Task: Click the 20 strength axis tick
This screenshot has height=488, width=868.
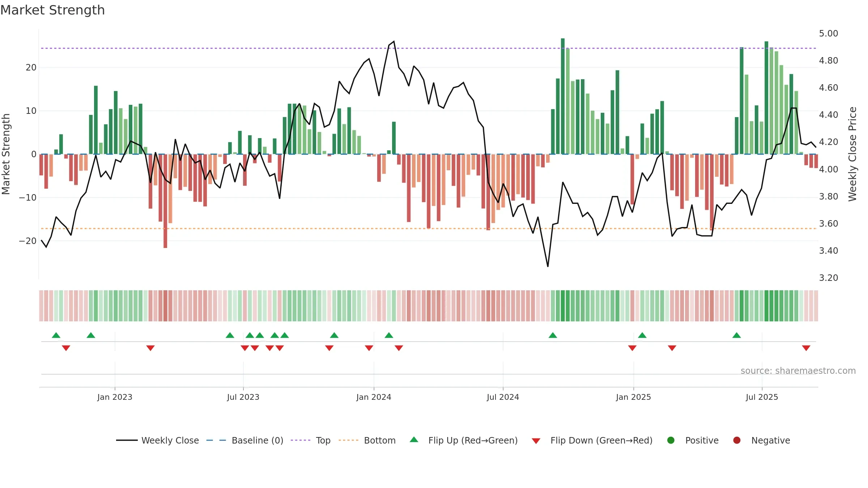Action: 31,68
